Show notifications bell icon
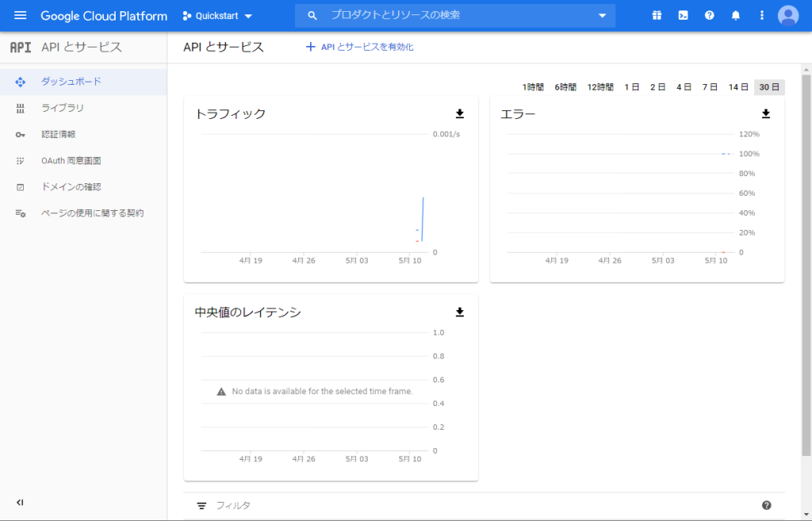The image size is (812, 521). pos(735,16)
